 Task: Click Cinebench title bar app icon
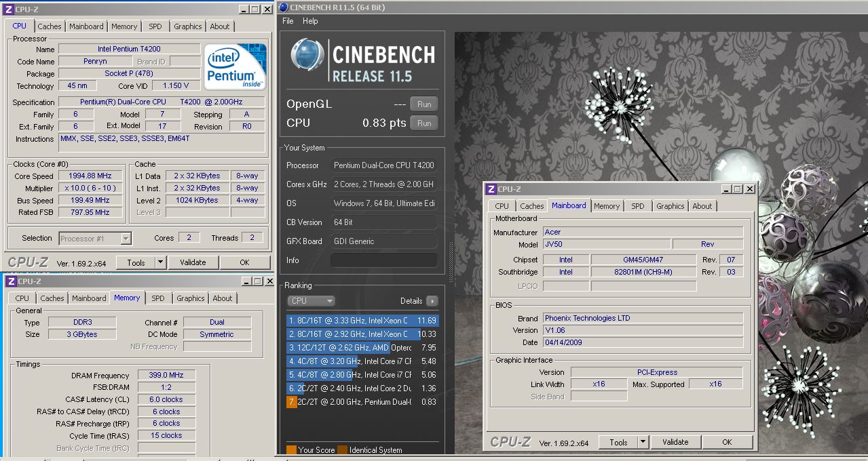click(x=283, y=7)
